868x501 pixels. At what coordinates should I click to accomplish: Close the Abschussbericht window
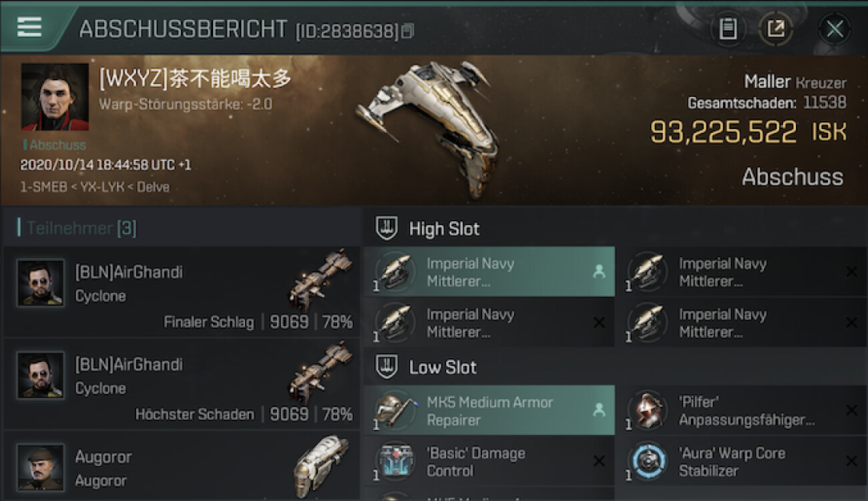pyautogui.click(x=835, y=29)
